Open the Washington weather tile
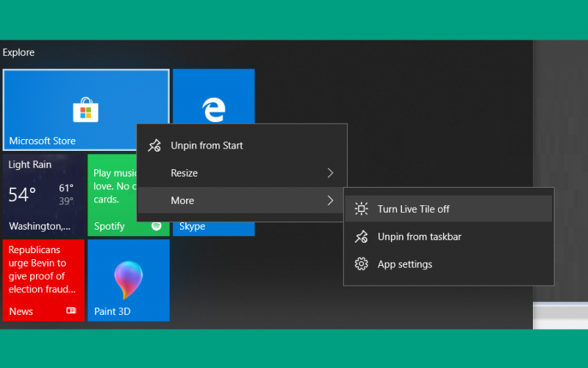588x368 pixels. point(43,195)
